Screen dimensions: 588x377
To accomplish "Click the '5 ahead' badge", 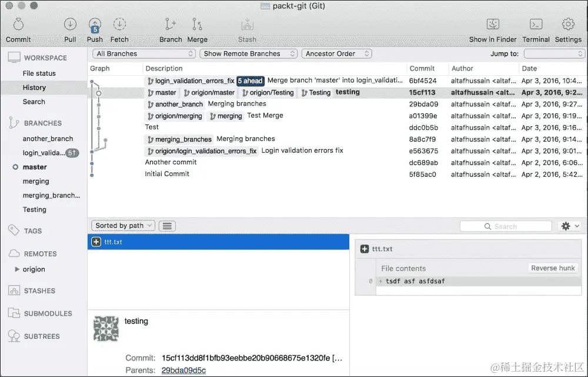I will [250, 80].
